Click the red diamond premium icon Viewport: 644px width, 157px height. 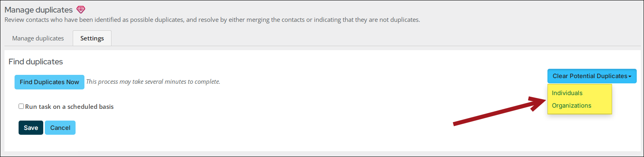coord(81,10)
